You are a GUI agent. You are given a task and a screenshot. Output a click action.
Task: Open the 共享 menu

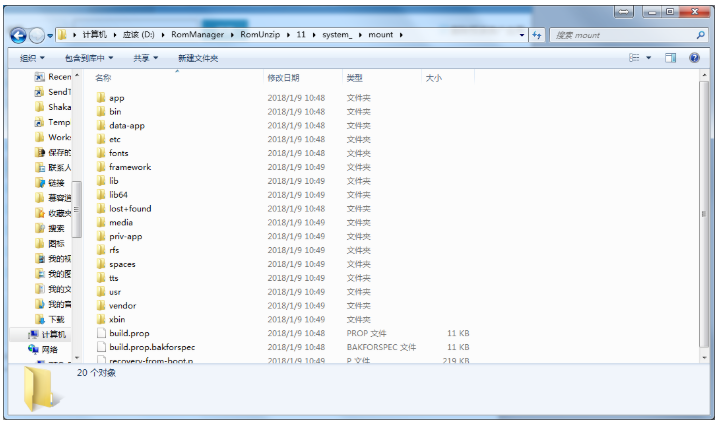pos(145,58)
